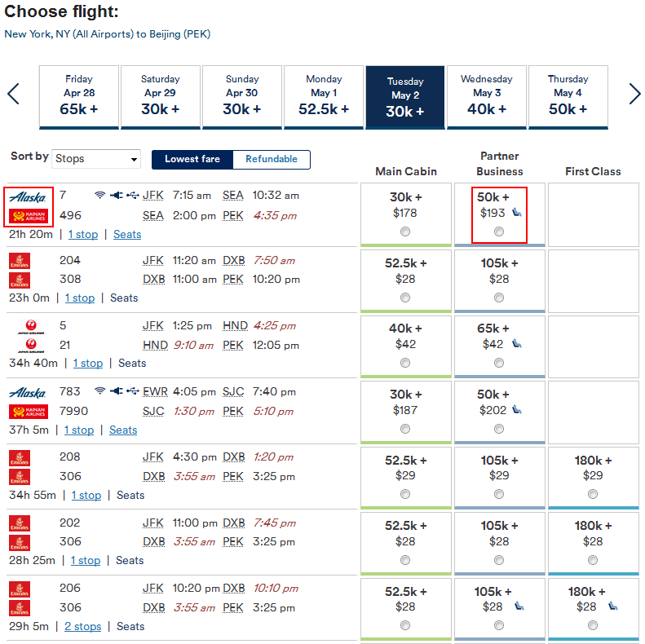Click the USB icon on Alaska flight 7
This screenshot has height=644, width=645.
pos(132,195)
